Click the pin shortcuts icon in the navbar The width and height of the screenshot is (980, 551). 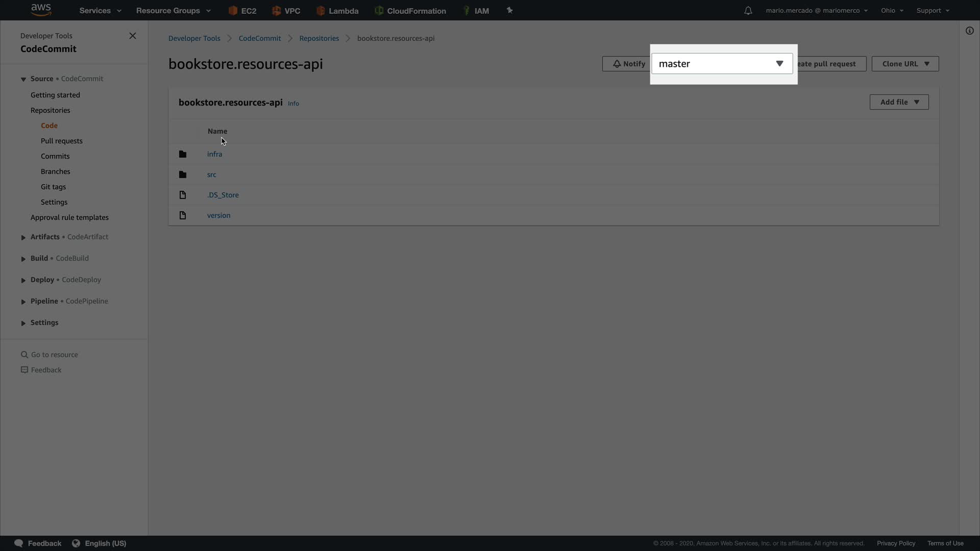pos(509,10)
